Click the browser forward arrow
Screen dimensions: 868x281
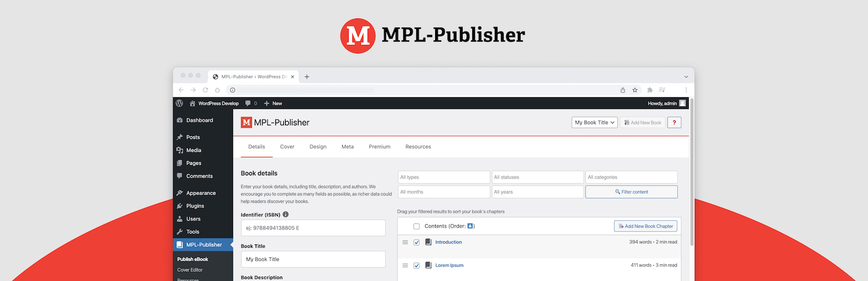(193, 90)
